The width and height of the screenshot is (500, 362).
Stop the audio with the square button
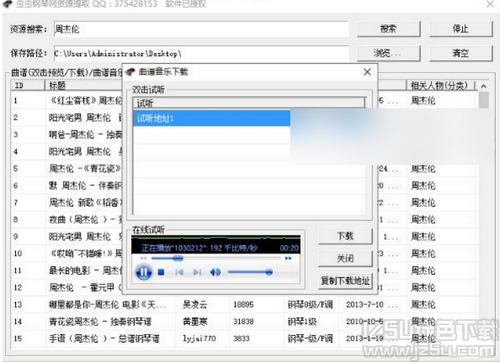click(161, 272)
